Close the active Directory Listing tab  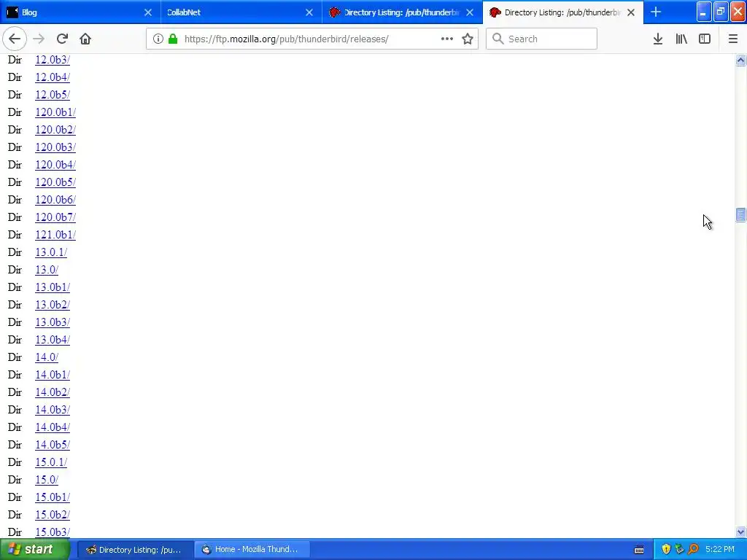[x=631, y=12]
